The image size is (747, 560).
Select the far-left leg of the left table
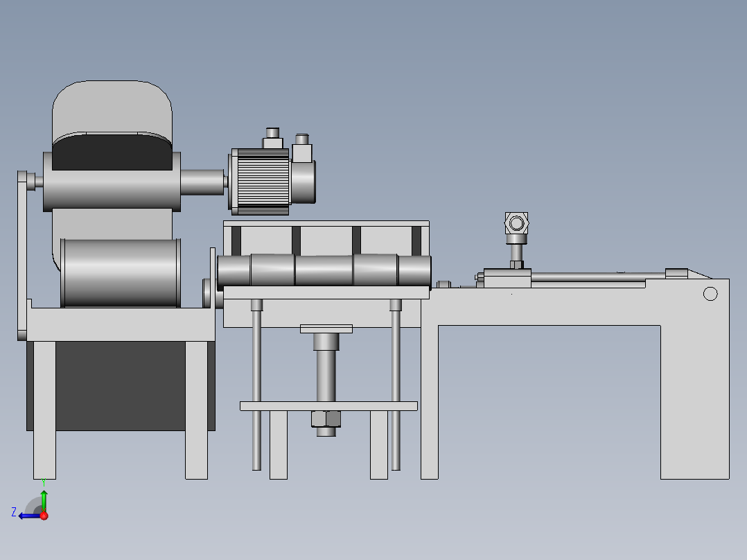click(x=44, y=410)
